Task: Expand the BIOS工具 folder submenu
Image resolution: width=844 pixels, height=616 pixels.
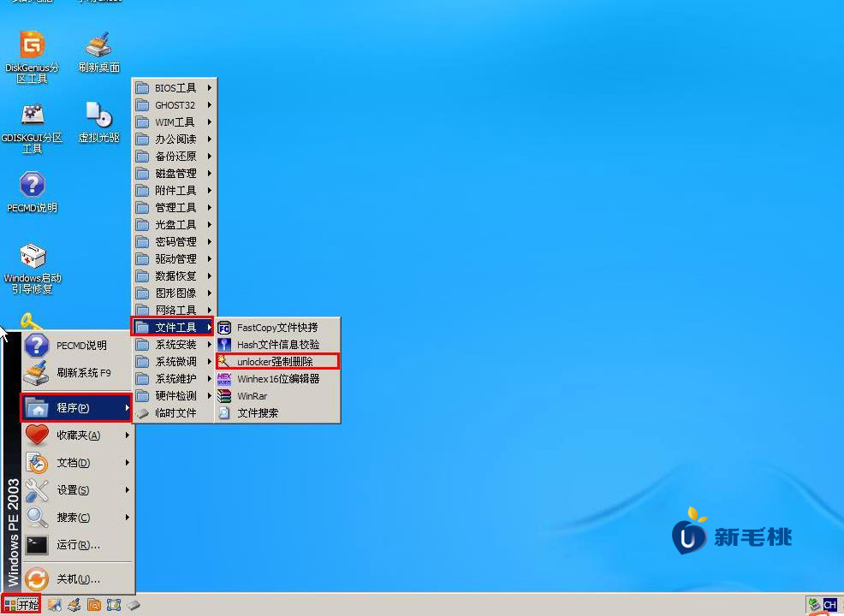Action: [175, 88]
